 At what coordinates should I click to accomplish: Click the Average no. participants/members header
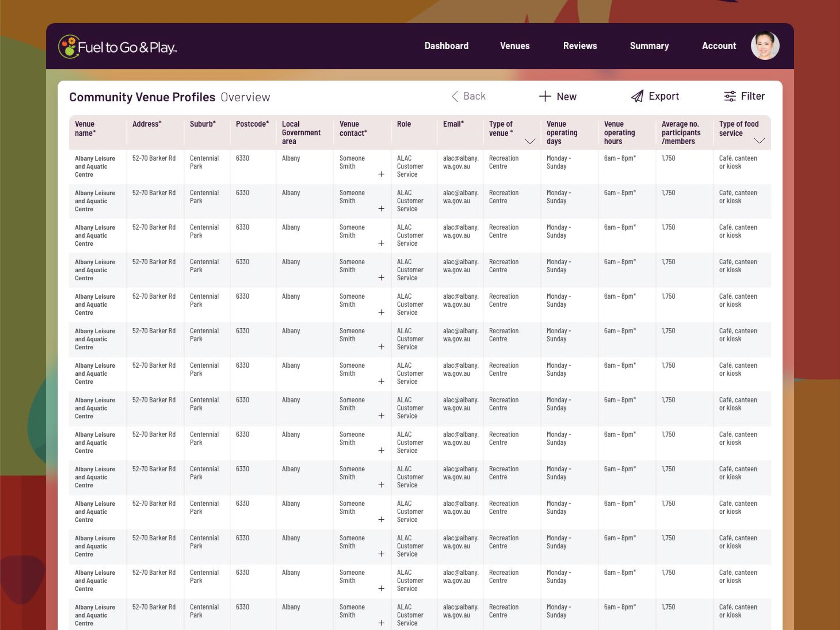pos(681,133)
